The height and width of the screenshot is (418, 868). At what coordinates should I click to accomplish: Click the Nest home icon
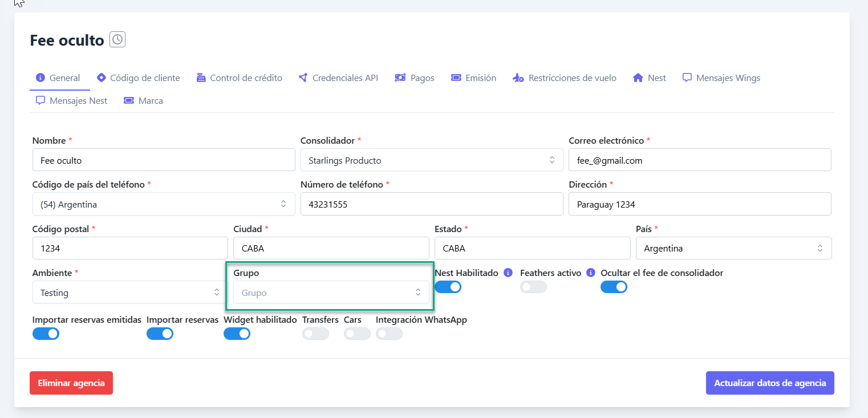[638, 78]
